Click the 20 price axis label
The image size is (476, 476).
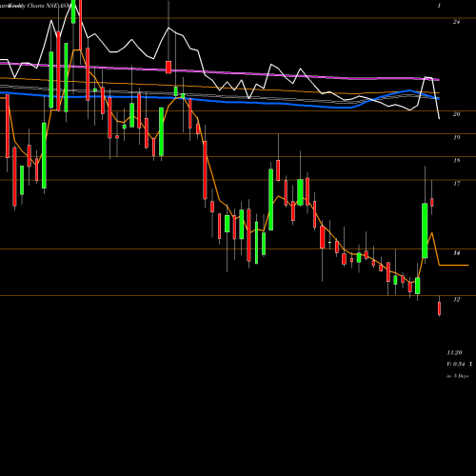[x=456, y=114]
